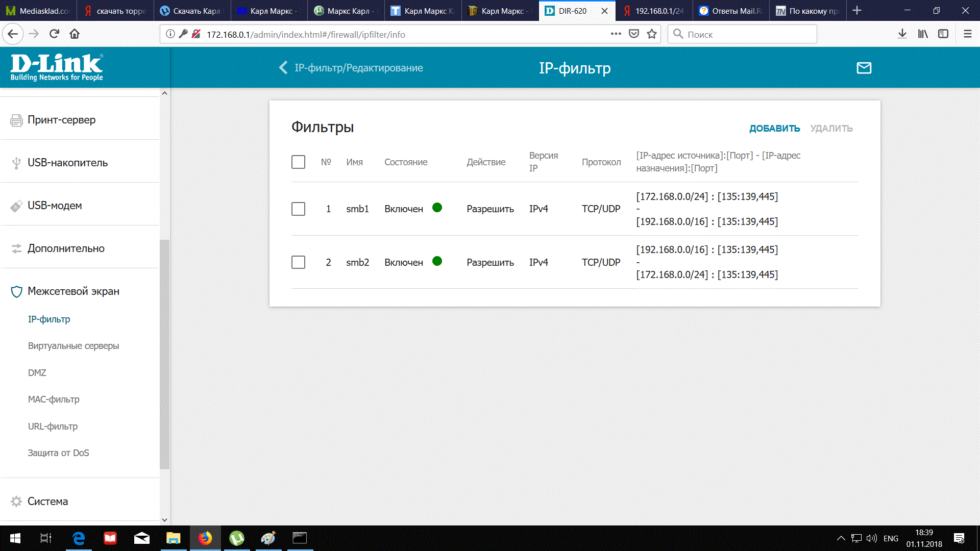The height and width of the screenshot is (551, 980).
Task: Open the uTorrent taskbar icon
Action: click(236, 538)
